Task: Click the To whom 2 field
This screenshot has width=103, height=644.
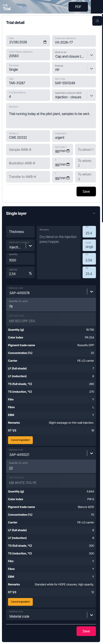Action: [x=86, y=163]
